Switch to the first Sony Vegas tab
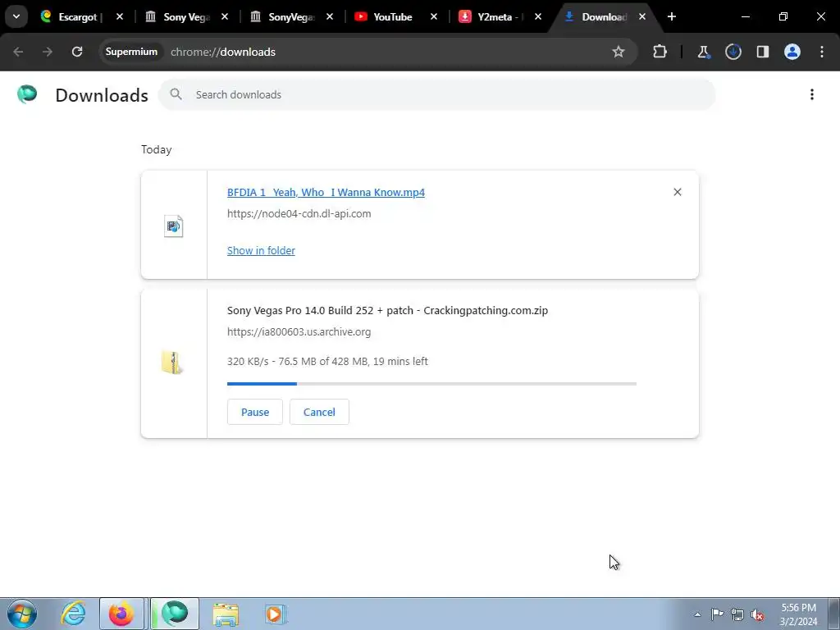The width and height of the screenshot is (840, 630). tap(186, 17)
